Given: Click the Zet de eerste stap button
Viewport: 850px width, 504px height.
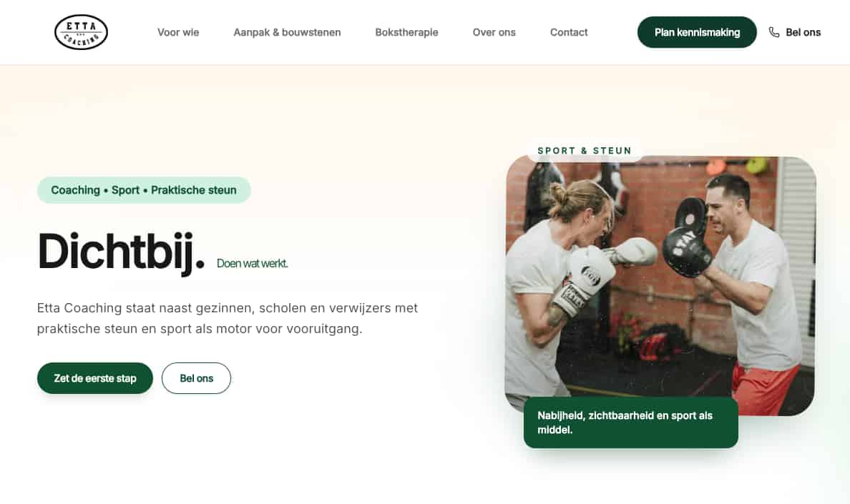Looking at the screenshot, I should click(95, 378).
